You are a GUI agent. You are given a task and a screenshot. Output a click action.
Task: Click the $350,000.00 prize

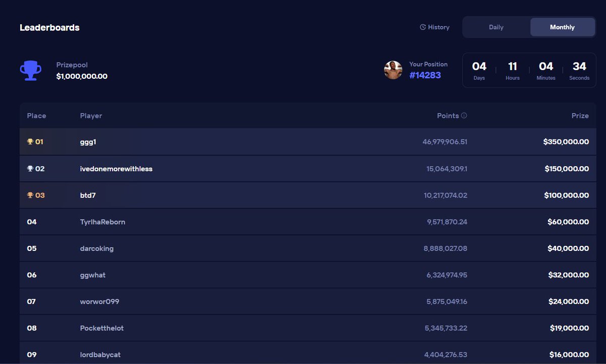click(566, 142)
